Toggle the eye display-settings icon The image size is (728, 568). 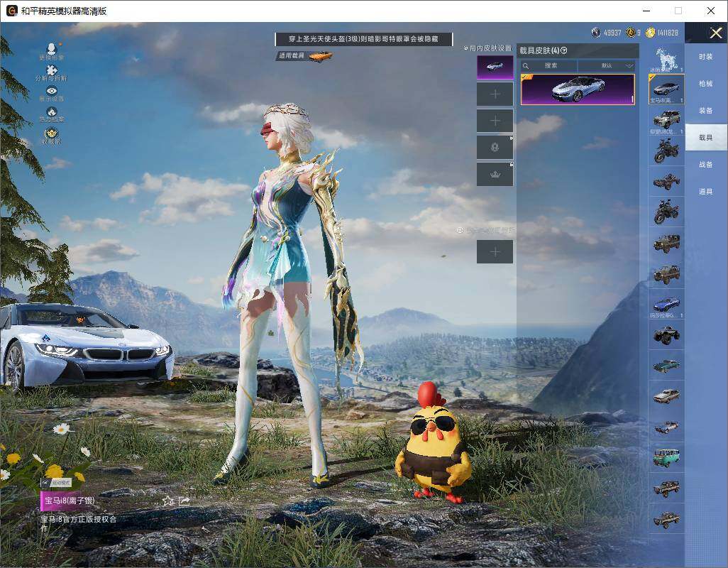(52, 91)
